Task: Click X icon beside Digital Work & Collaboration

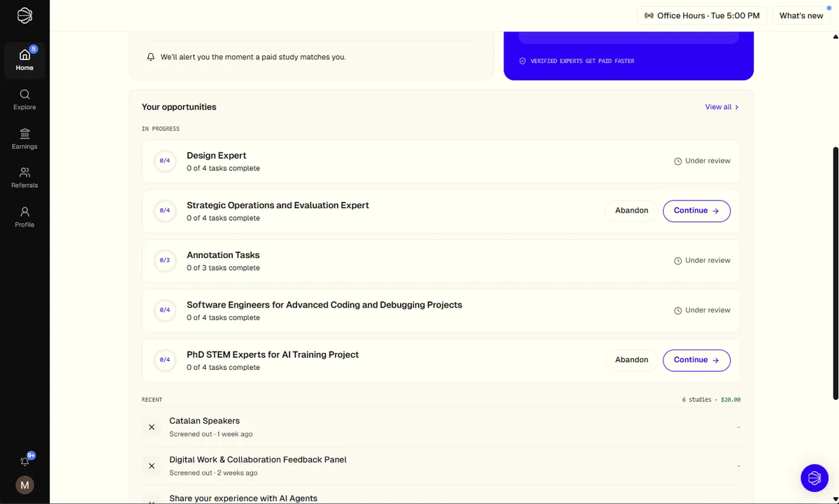Action: pos(152,466)
